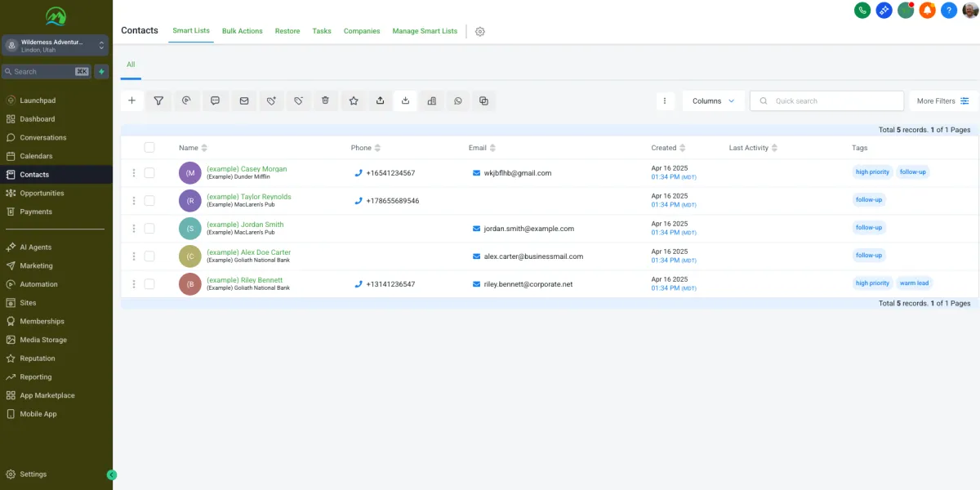Click the import contacts upload icon

pyautogui.click(x=381, y=100)
